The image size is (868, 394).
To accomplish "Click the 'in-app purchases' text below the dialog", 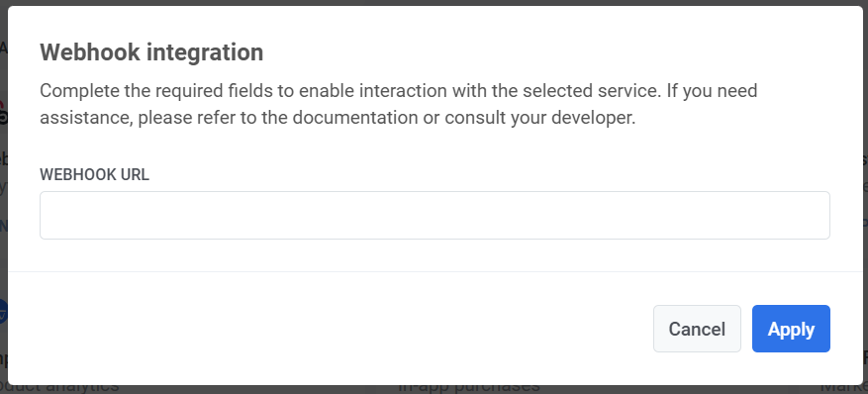I will pos(469,389).
